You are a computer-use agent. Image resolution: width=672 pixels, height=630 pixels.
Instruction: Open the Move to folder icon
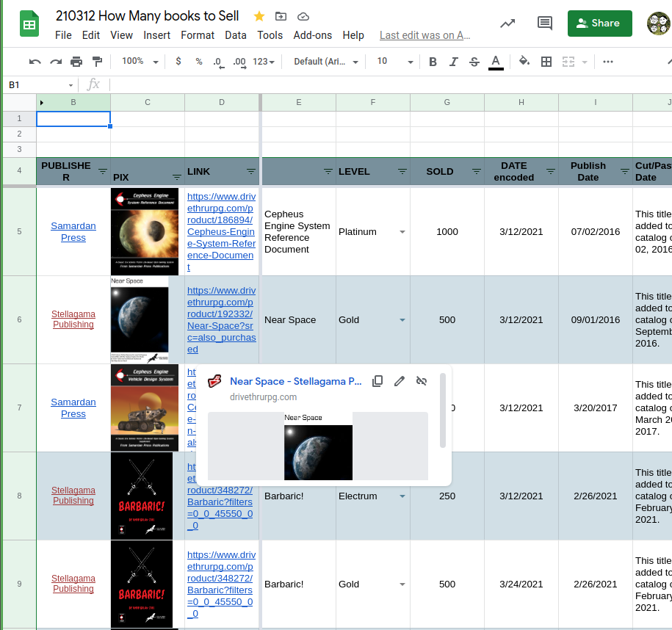(x=281, y=16)
